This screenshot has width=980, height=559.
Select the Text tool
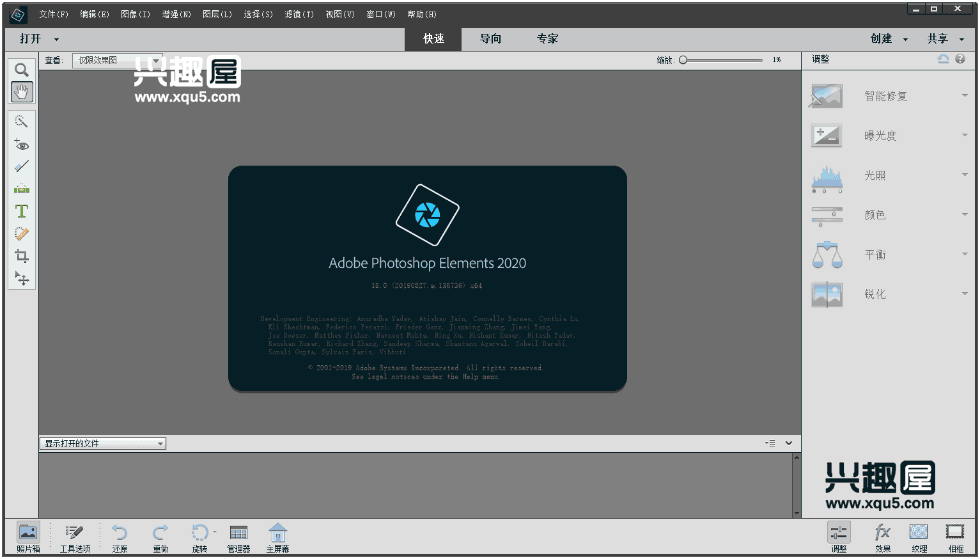coord(22,211)
